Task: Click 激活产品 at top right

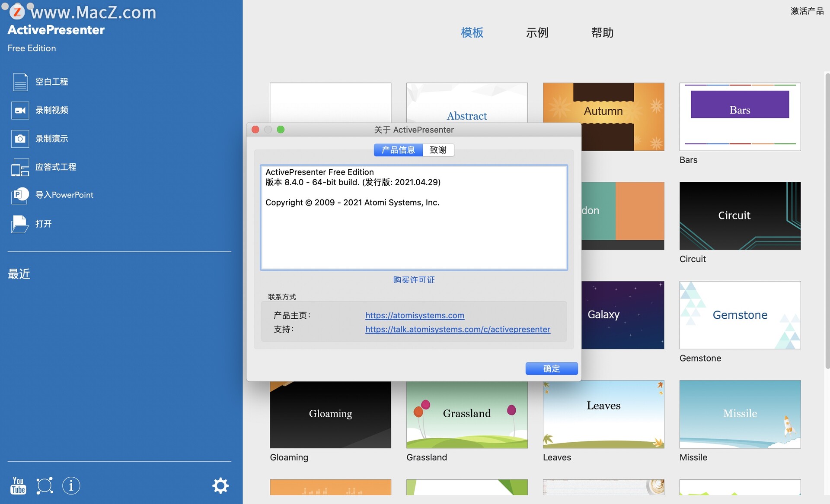Action: 807,11
